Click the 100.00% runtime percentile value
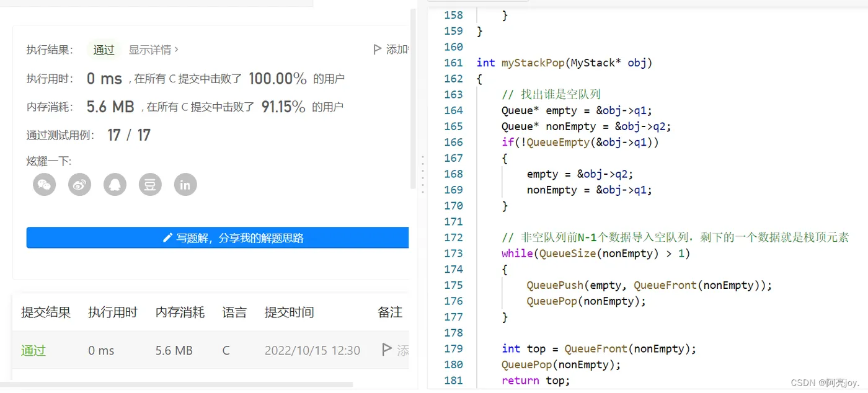Viewport: 868px width, 393px height. pos(278,79)
